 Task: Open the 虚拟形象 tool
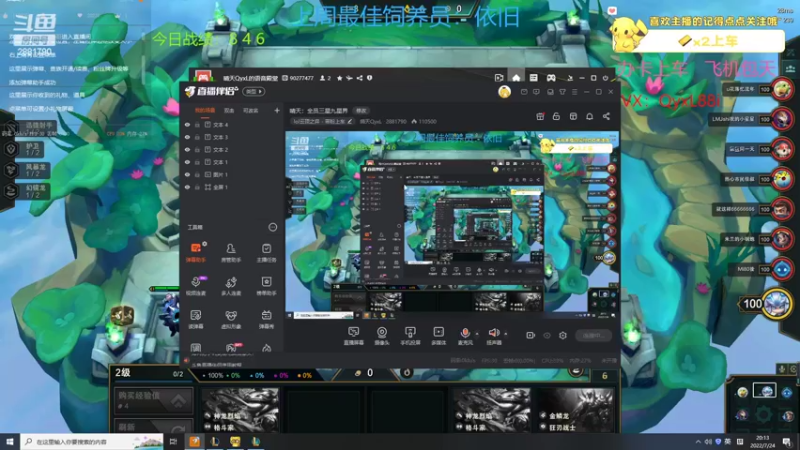(x=231, y=319)
